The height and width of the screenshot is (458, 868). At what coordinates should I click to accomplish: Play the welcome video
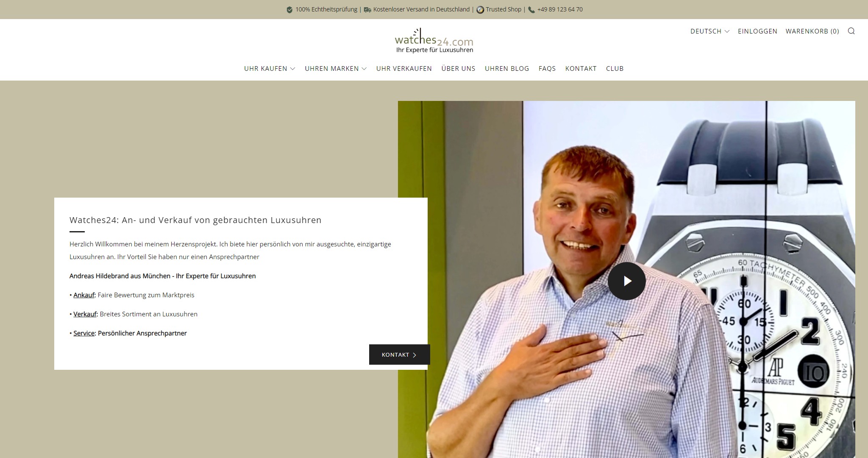pyautogui.click(x=626, y=281)
